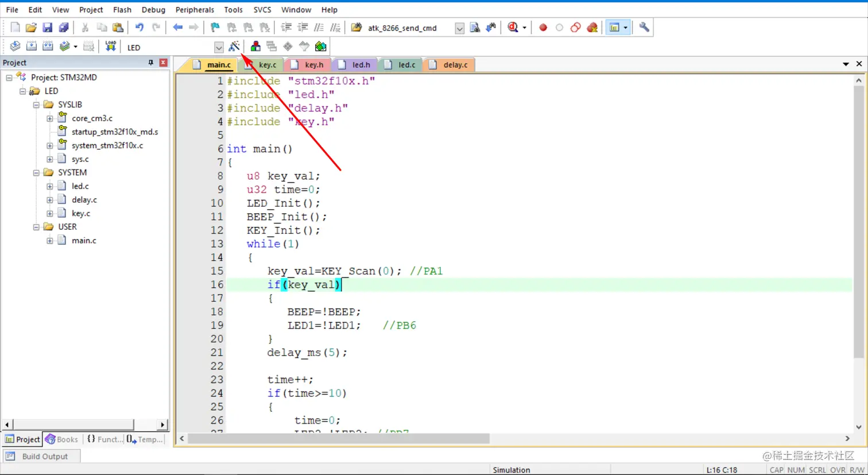
Task: Open the editor tab list dropdown arrow
Action: click(x=846, y=64)
